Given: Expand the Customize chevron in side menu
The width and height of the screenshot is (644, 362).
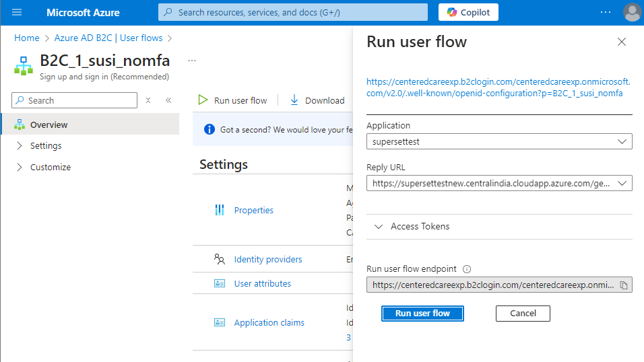Looking at the screenshot, I should click(x=20, y=167).
